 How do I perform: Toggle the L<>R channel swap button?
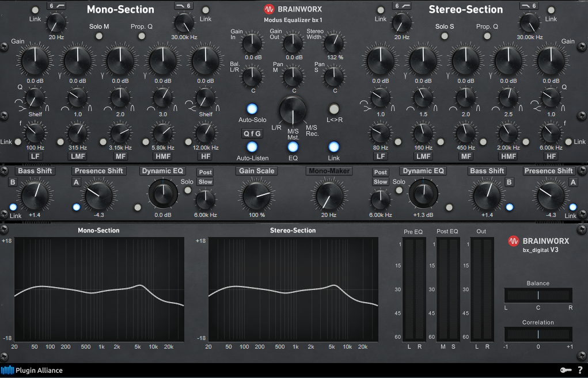tap(334, 109)
